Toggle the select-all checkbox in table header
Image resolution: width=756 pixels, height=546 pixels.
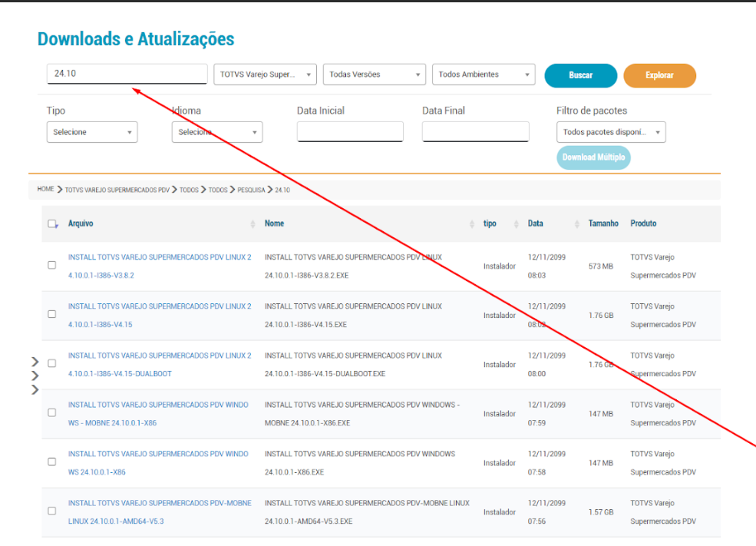52,223
